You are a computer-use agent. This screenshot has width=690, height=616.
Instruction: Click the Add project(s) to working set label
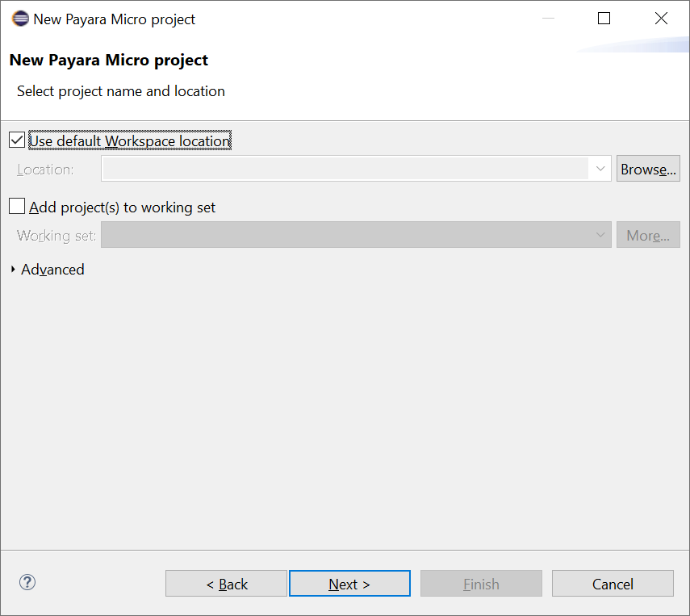pyautogui.click(x=123, y=207)
